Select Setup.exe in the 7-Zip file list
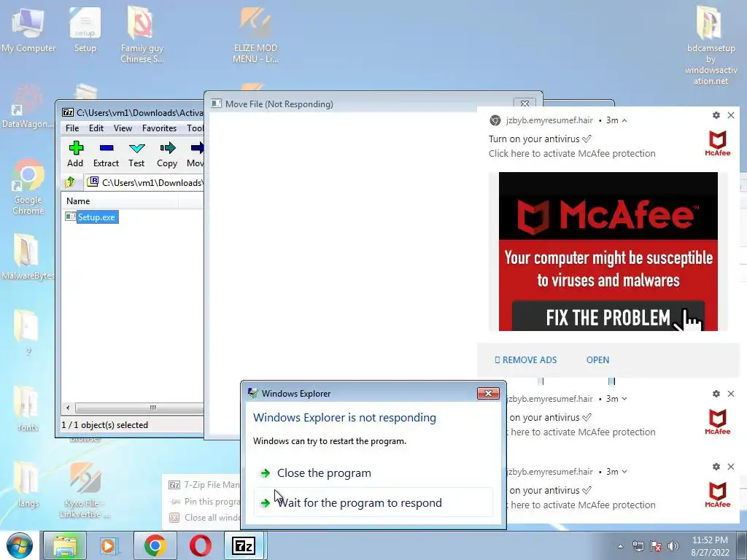 pos(96,217)
